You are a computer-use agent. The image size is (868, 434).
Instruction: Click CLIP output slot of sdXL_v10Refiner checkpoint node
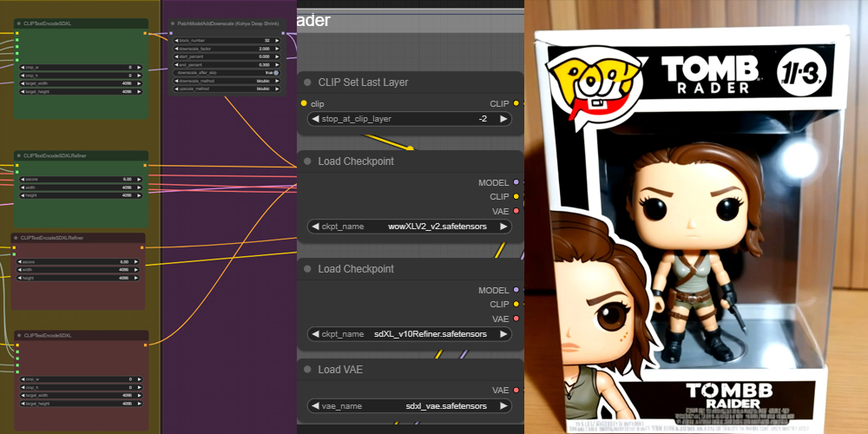pyautogui.click(x=516, y=304)
